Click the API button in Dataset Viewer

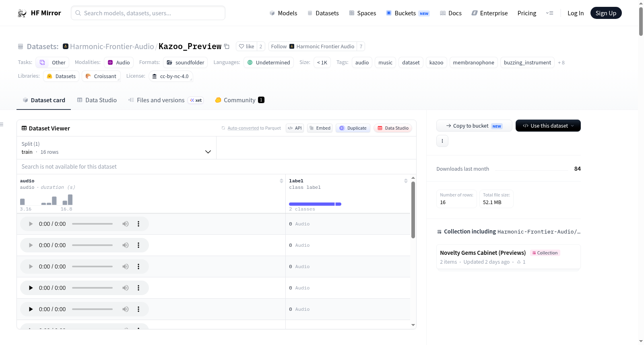tap(295, 128)
